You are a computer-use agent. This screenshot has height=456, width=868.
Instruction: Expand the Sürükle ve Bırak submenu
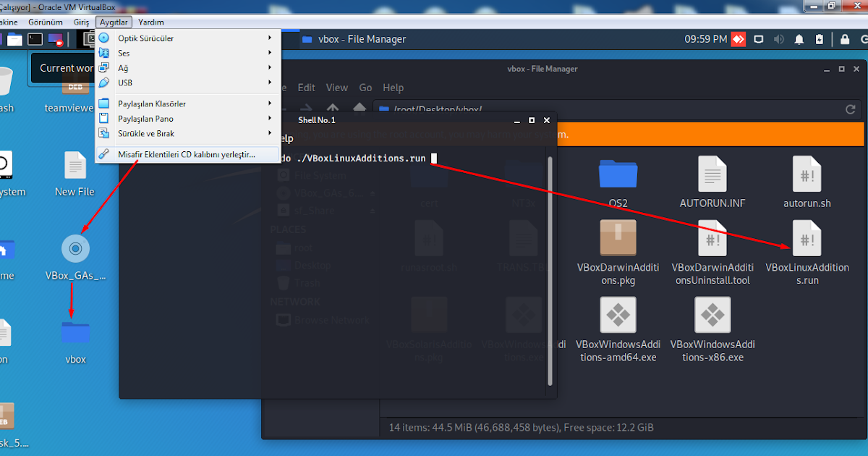[x=187, y=133]
